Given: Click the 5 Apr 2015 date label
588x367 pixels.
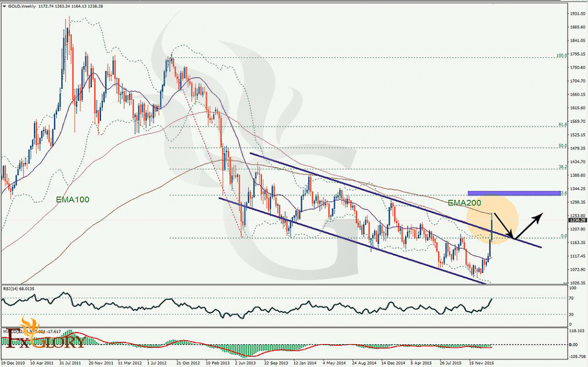Looking at the screenshot, I should pos(421,363).
